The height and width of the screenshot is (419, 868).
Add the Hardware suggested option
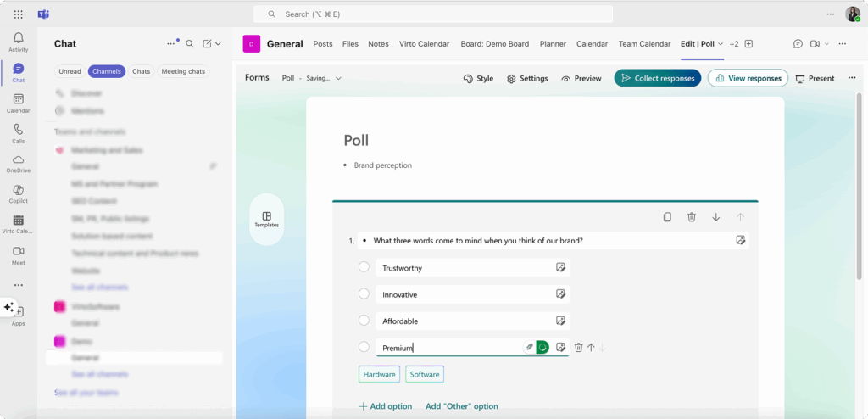coord(379,374)
